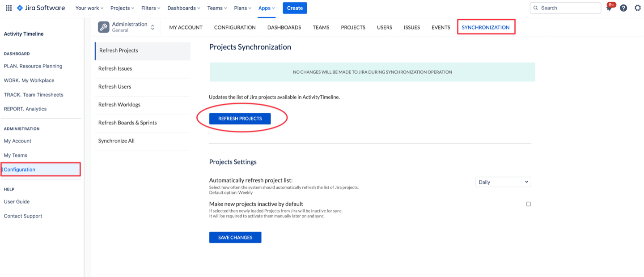Screen dimensions: 644x277
Task: Click the Jira Software logo
Action: (x=41, y=8)
